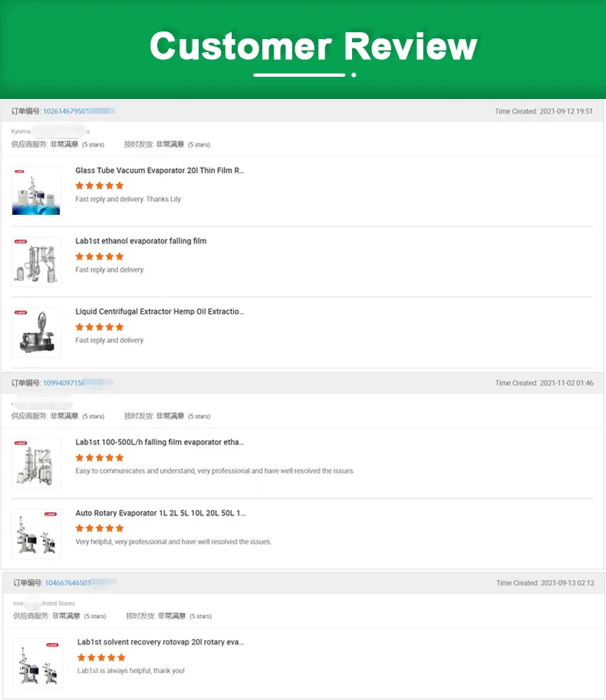Click the Customer Review header title
The image size is (606, 700).
click(x=313, y=46)
